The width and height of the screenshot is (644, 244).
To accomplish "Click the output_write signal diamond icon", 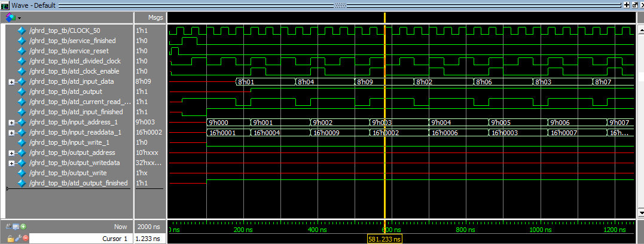I will 22,173.
